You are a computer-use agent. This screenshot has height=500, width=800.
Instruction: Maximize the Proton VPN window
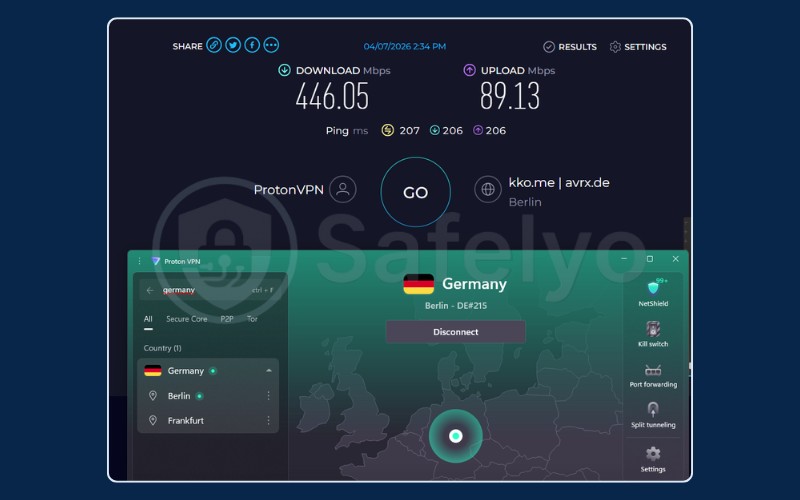(649, 259)
